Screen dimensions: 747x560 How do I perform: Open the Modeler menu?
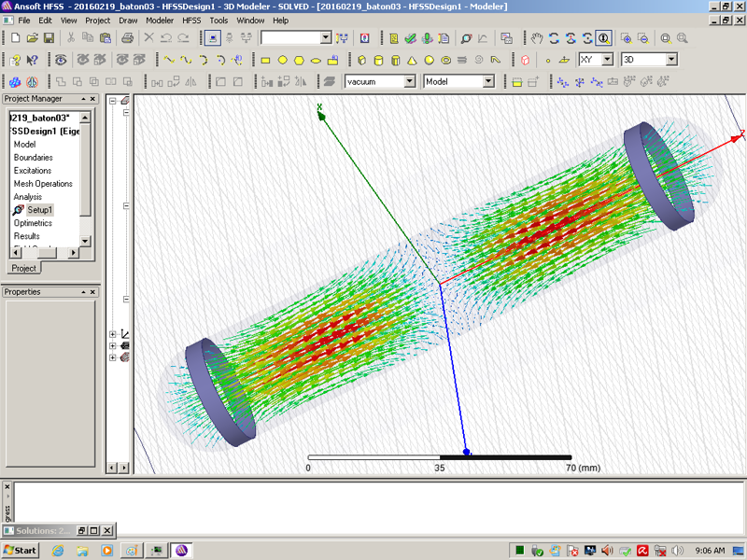[159, 20]
